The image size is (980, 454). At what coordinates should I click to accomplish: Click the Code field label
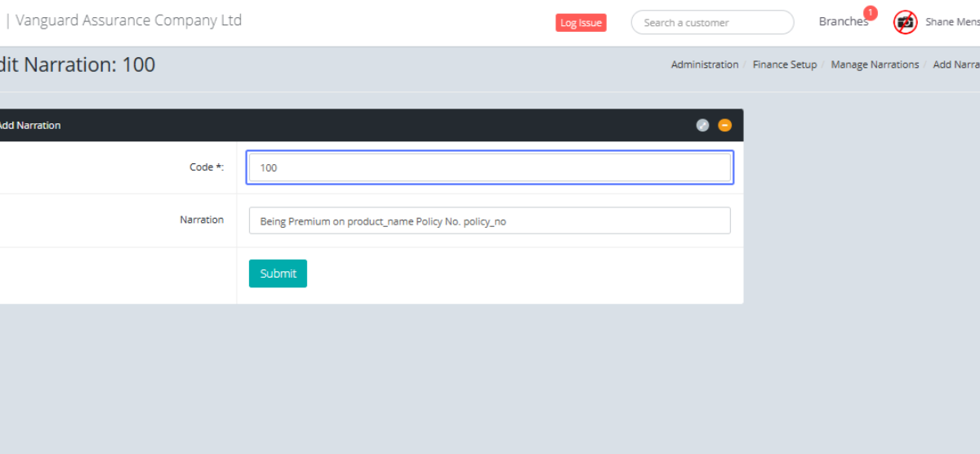[207, 167]
